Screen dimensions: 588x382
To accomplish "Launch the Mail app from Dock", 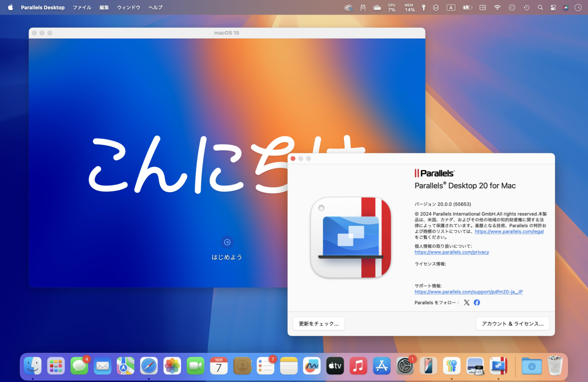I will [102, 366].
